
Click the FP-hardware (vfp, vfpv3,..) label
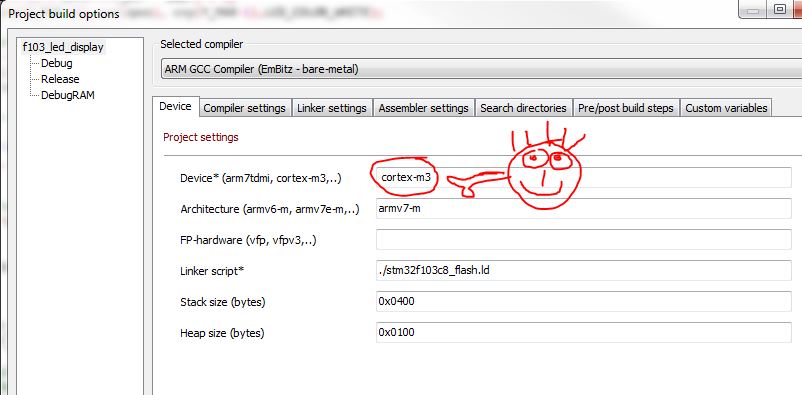(248, 240)
